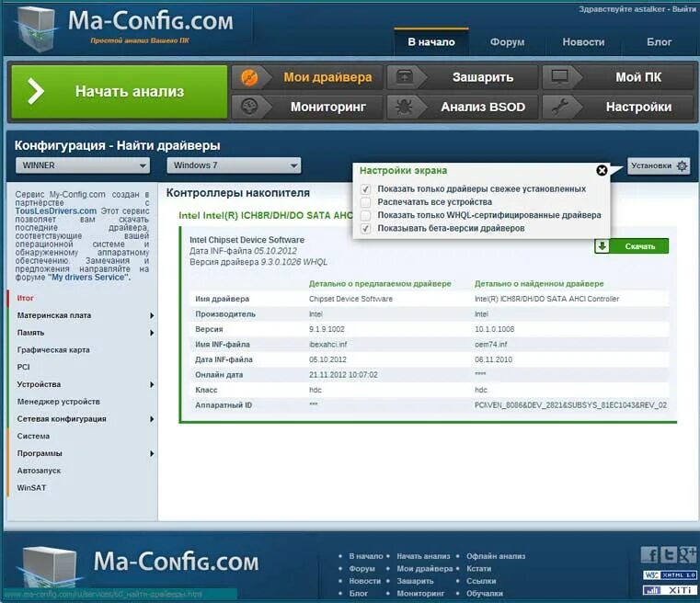
Task: Open the Facebook icon in the footer
Action: pos(649,554)
